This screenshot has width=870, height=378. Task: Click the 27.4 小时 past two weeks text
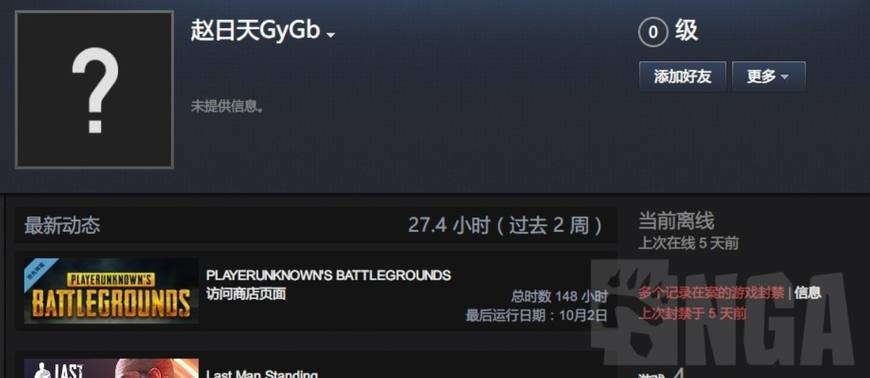click(505, 225)
